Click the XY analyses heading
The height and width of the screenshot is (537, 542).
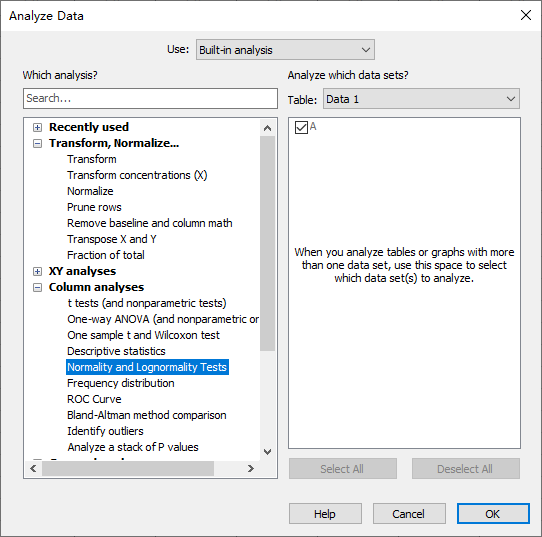tap(82, 271)
